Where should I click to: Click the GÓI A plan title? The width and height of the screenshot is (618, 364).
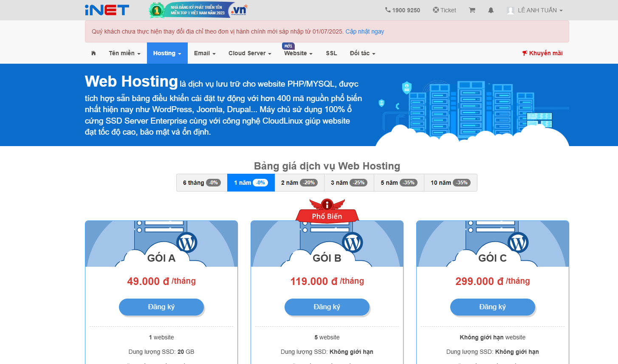pos(161,258)
